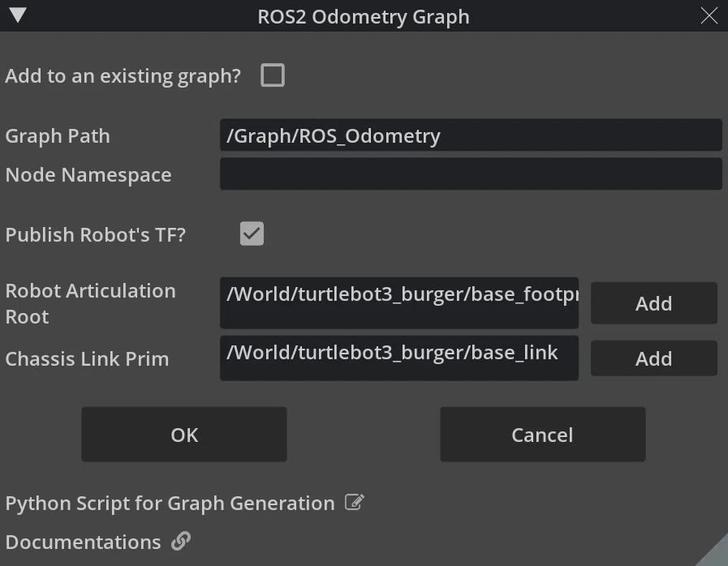Focus the Node Namespace input field
The height and width of the screenshot is (566, 728).
pos(471,174)
